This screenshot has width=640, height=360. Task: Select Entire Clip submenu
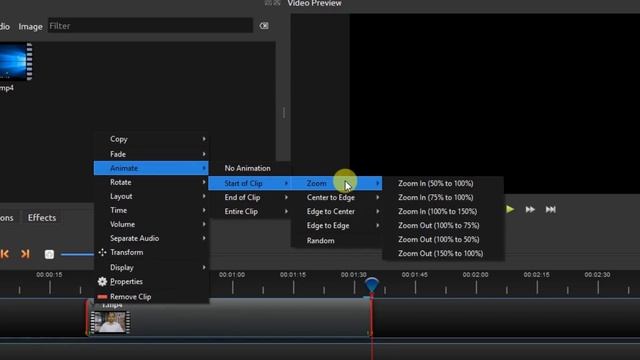pyautogui.click(x=250, y=211)
